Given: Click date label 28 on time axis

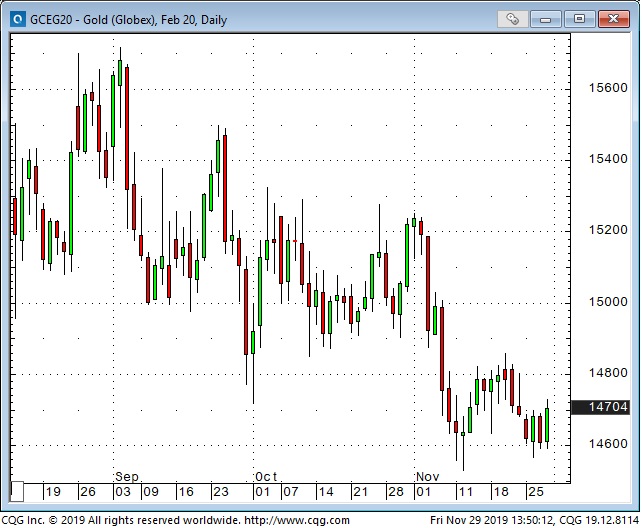Looking at the screenshot, I should [x=396, y=492].
